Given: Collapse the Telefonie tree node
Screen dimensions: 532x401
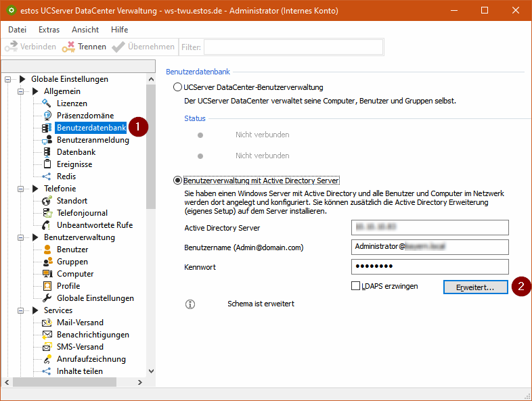Looking at the screenshot, I should pyautogui.click(x=21, y=189).
